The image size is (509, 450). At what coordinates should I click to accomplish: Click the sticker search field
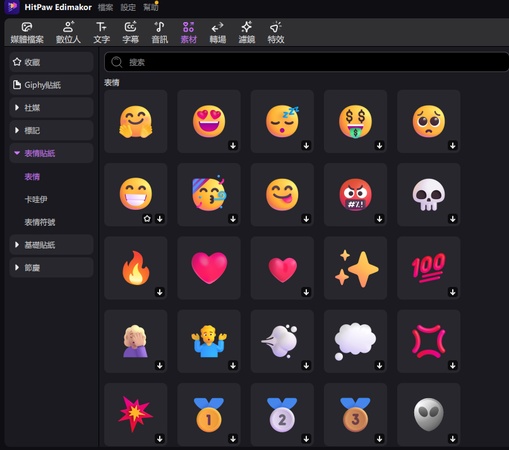pyautogui.click(x=306, y=62)
